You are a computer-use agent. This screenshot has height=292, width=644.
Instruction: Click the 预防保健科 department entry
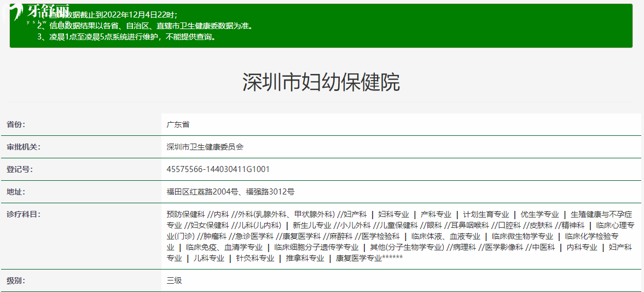185,214
